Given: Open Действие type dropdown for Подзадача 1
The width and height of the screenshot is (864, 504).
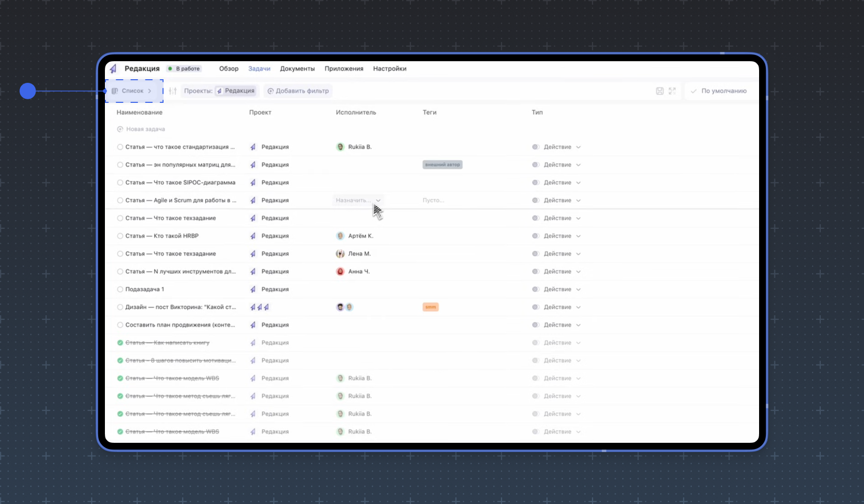Looking at the screenshot, I should tap(578, 290).
